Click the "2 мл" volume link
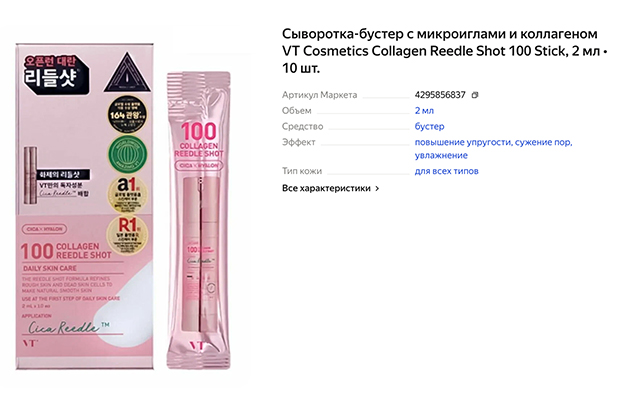630x400 pixels. click(424, 110)
